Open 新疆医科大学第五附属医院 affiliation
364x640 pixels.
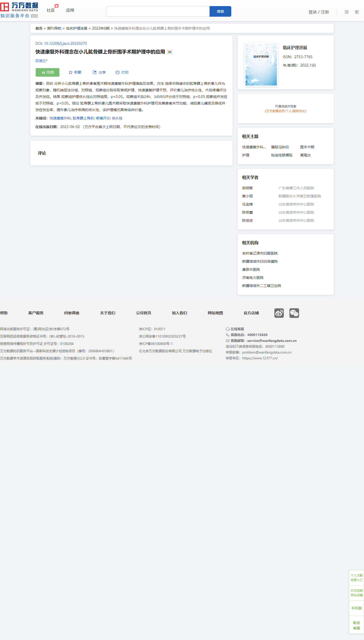tap(300, 196)
